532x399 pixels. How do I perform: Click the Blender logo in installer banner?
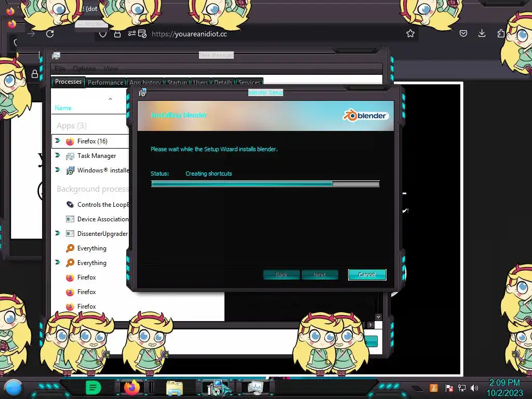click(365, 115)
